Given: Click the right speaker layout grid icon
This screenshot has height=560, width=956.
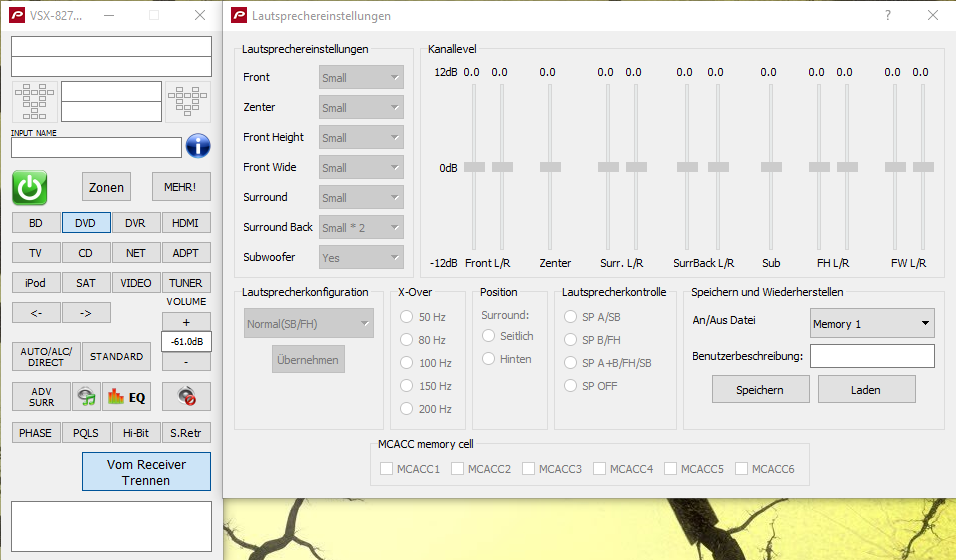Looking at the screenshot, I should 187,100.
